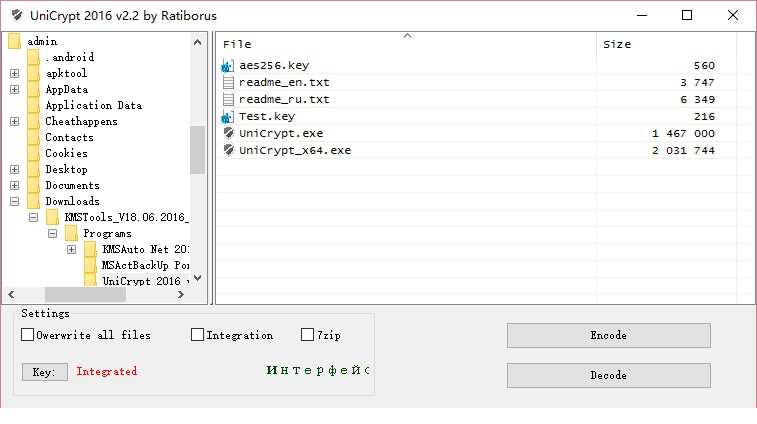The height and width of the screenshot is (424, 757).
Task: Sort files by the File column header
Action: coord(406,44)
